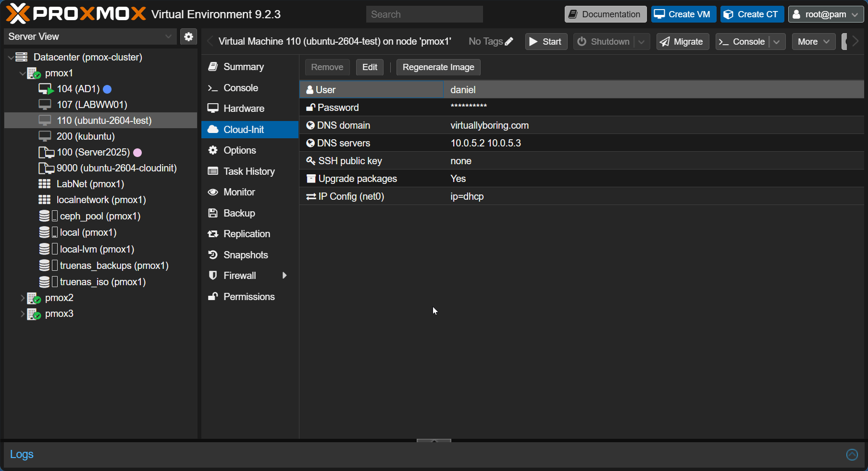
Task: Open the Hardware tab
Action: pyautogui.click(x=250, y=109)
